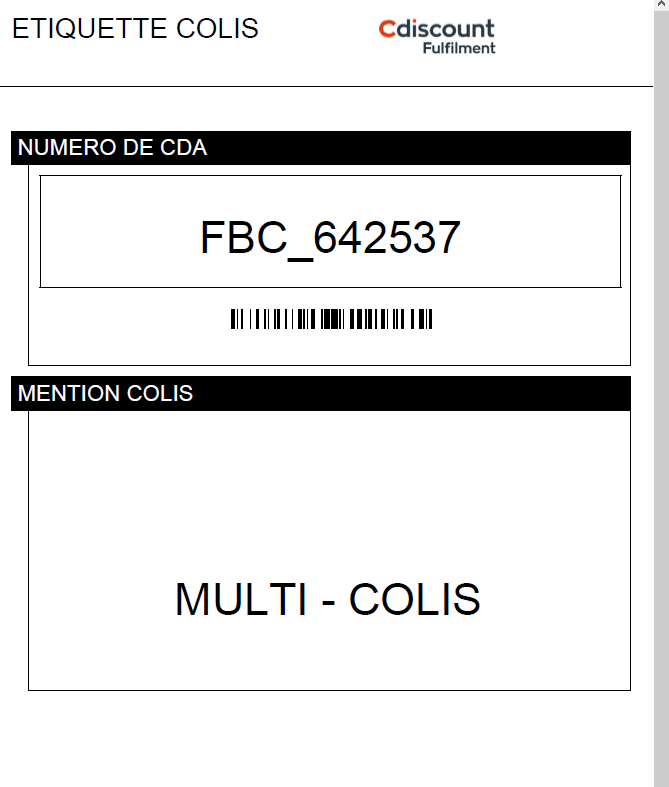
Task: Click the vertical scrollbar track
Action: coord(661,398)
